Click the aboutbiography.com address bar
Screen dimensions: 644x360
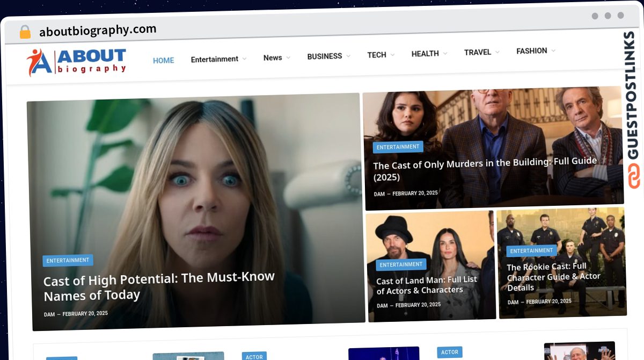[x=98, y=31]
